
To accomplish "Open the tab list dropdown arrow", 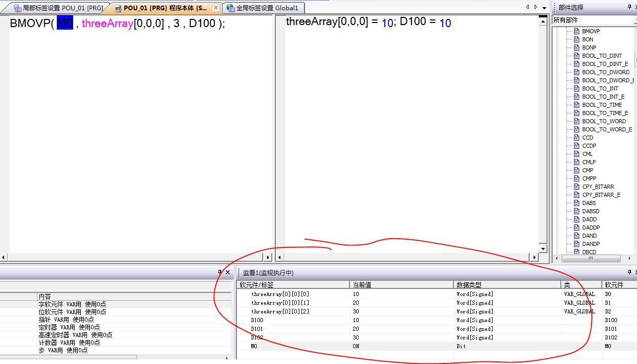I will [x=544, y=8].
